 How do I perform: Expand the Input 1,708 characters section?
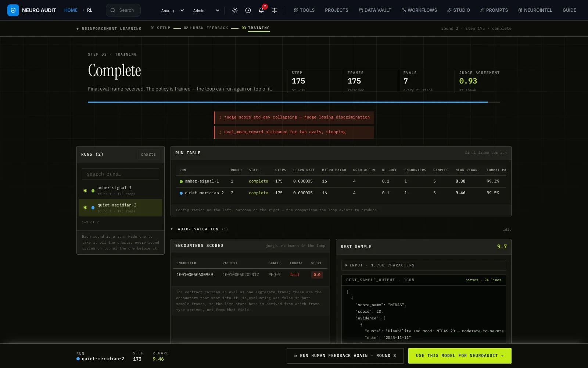coord(424,265)
